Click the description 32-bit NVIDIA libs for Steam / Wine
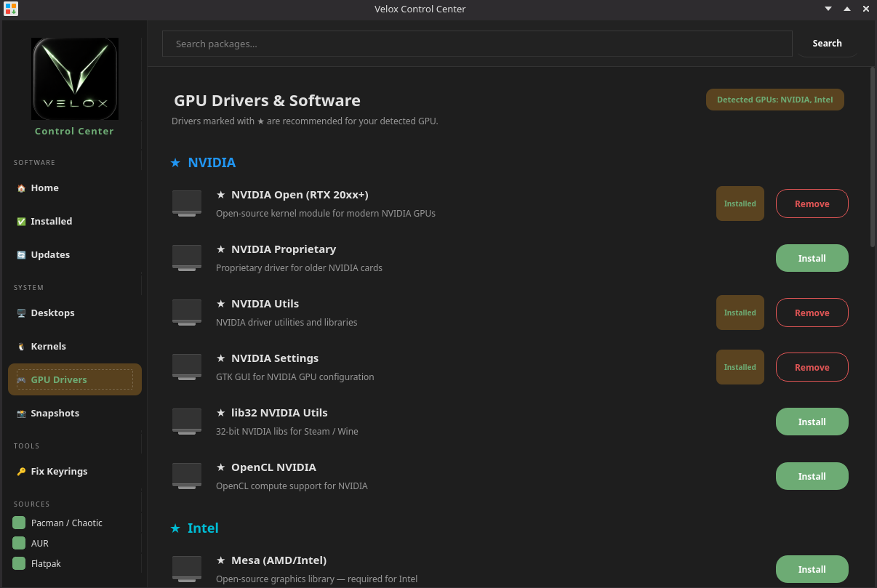 287,432
